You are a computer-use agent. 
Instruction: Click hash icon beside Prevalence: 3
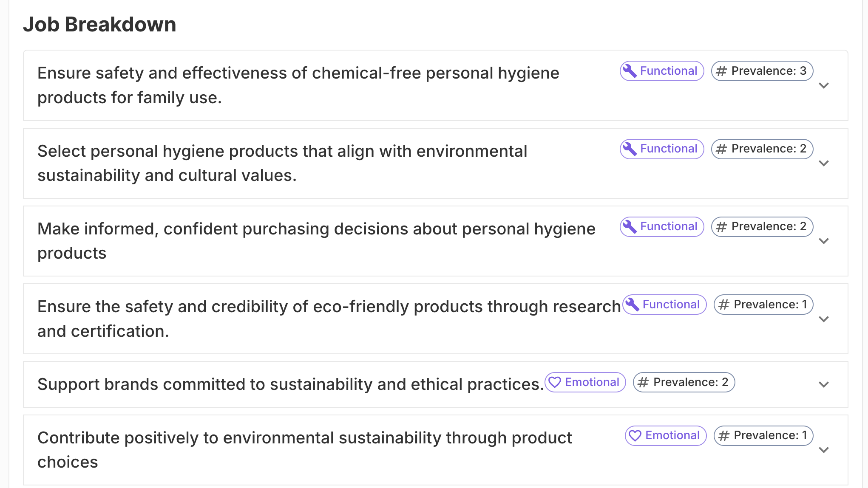point(721,71)
